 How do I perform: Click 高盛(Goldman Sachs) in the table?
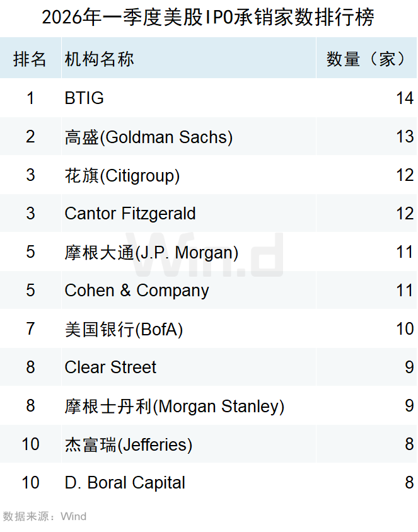click(148, 137)
